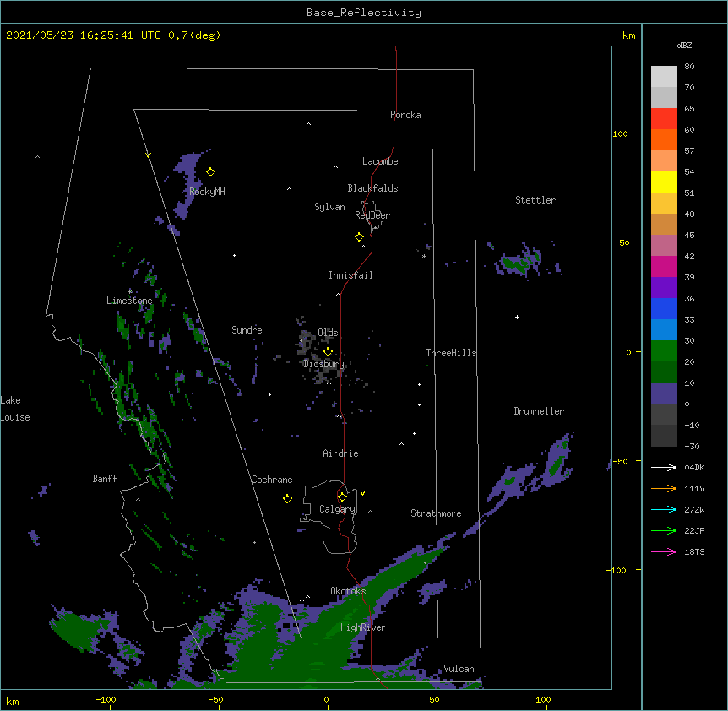
Task: Click the white 04DK arrow legend icon
Action: point(664,467)
